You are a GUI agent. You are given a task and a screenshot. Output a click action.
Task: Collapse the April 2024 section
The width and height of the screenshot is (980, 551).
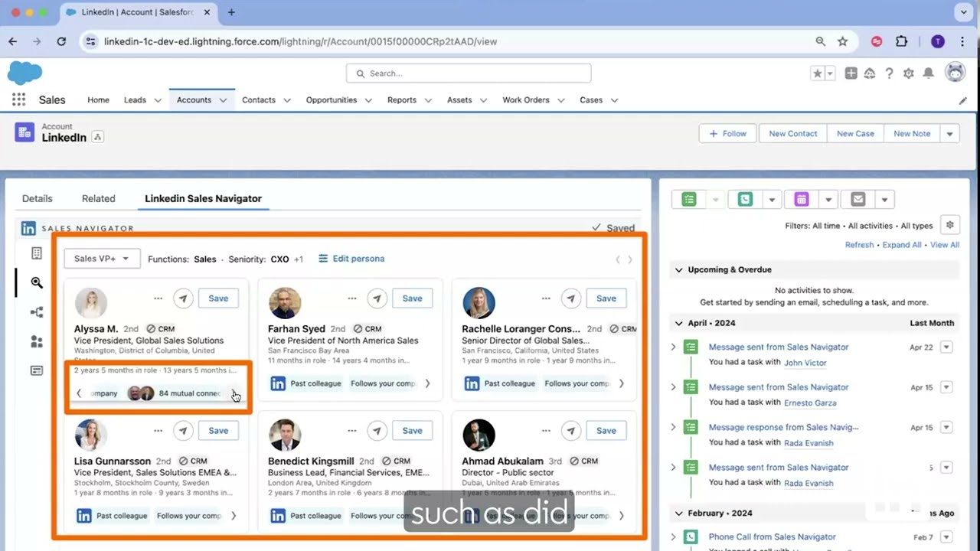coord(678,323)
